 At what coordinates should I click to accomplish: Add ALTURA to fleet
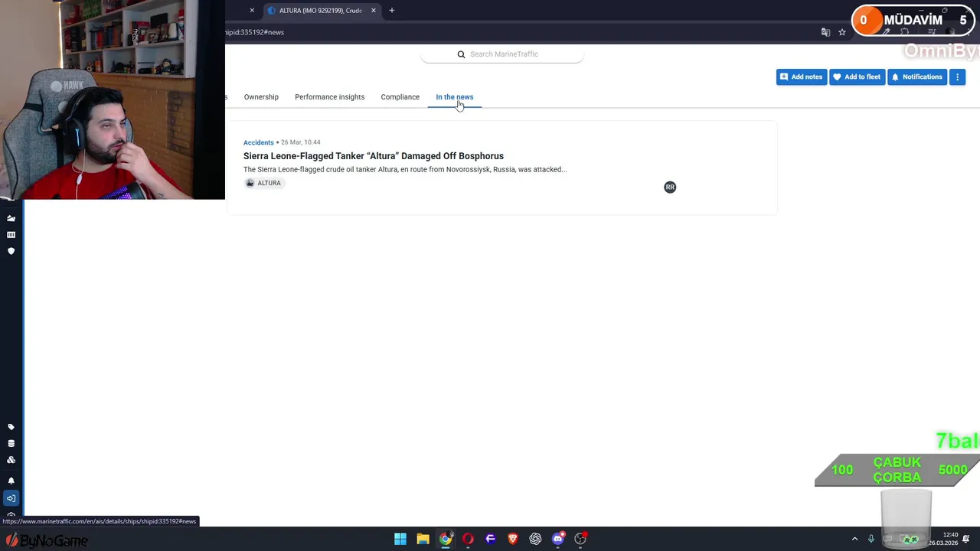[x=857, y=77]
